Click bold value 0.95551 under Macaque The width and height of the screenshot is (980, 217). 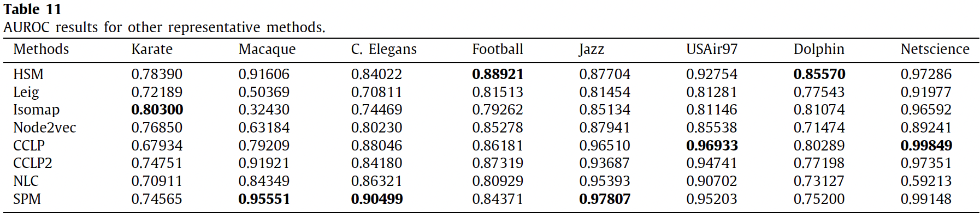point(264,199)
